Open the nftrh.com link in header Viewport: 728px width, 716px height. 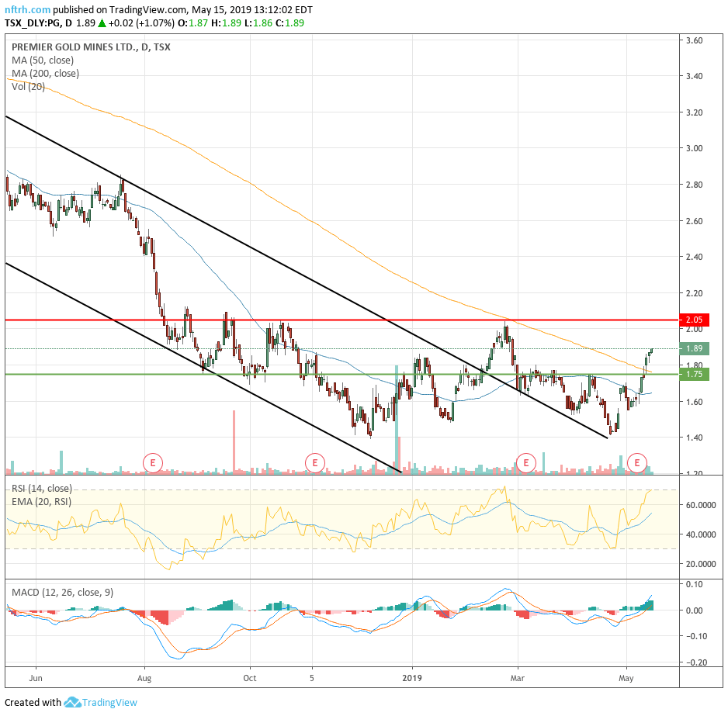pos(27,10)
